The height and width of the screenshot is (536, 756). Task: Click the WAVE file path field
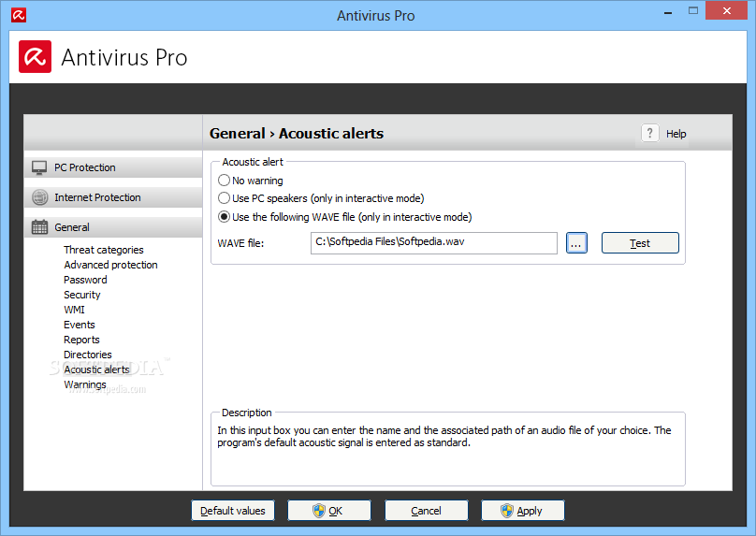pos(434,243)
